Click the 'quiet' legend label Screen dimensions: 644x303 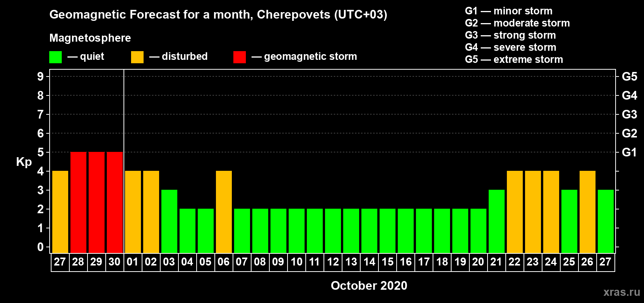click(x=92, y=56)
